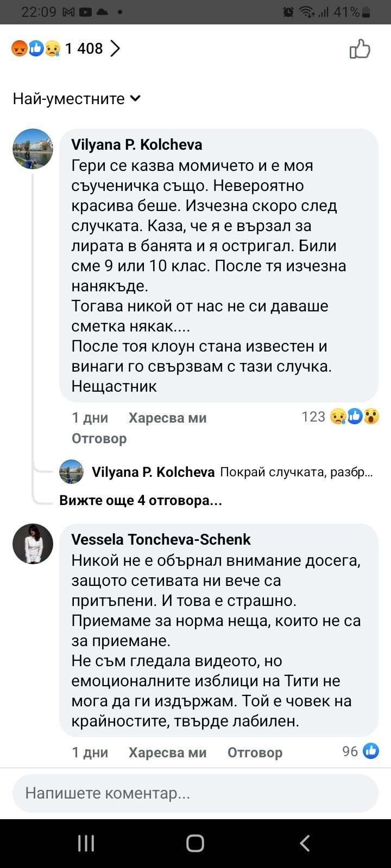Like Vilyana's comment with Харесва ми
Viewport: 391px width, 868px height.
click(x=167, y=418)
